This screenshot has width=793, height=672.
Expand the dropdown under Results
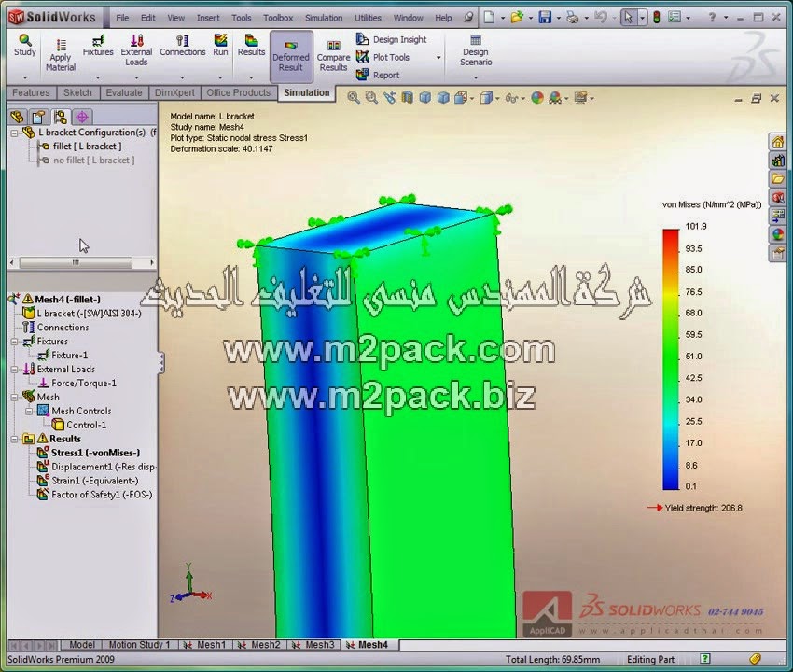click(x=251, y=77)
